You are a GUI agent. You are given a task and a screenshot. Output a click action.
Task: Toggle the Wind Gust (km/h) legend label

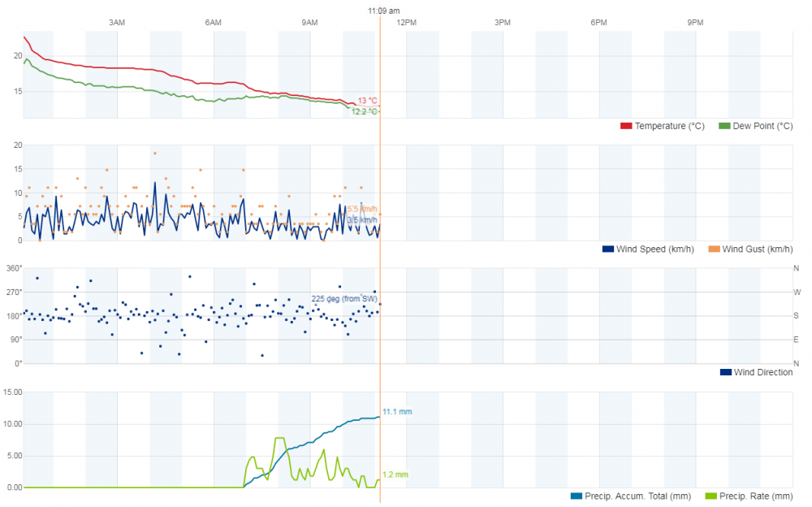757,249
